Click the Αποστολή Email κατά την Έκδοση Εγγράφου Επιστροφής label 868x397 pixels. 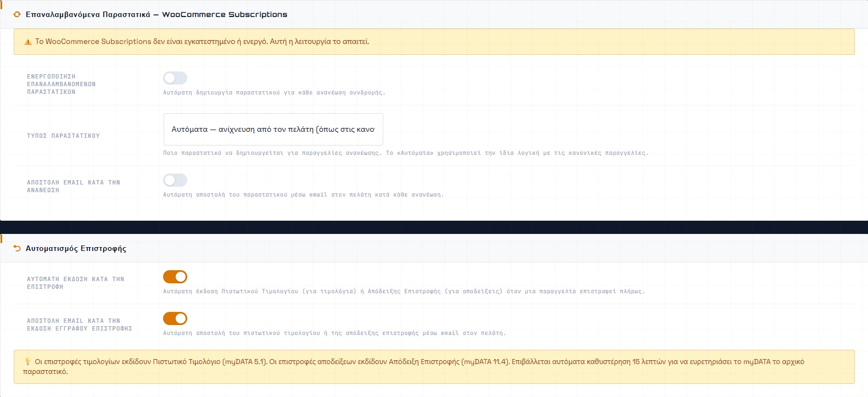click(80, 325)
